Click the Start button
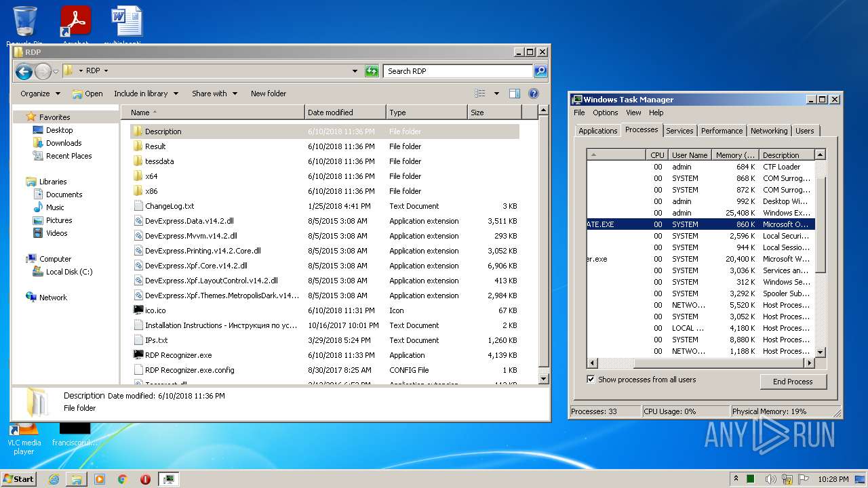Screen dimensions: 868x488 coord(19,479)
